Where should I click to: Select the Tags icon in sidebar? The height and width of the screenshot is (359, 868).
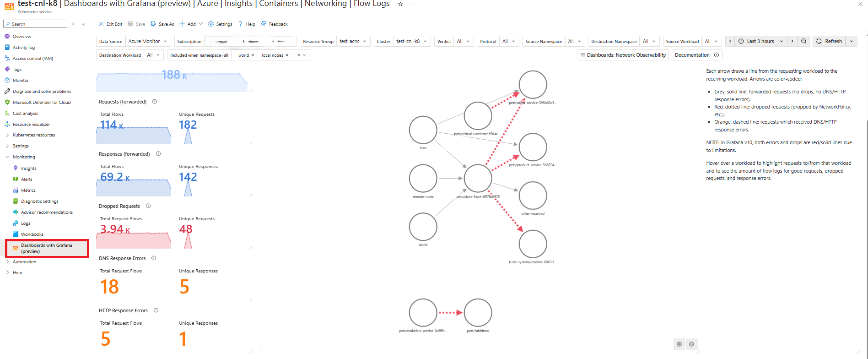click(x=7, y=69)
